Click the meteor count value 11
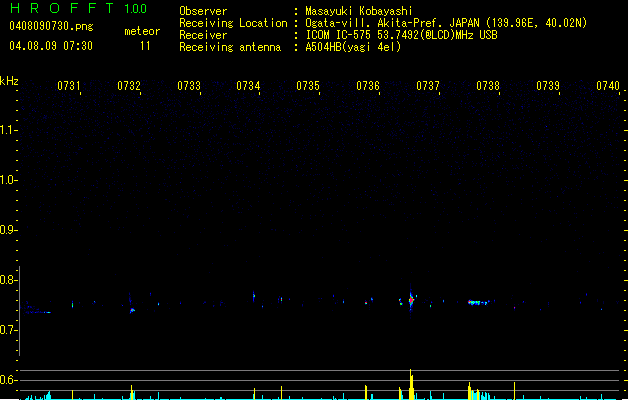This screenshot has height=400, width=629. tap(145, 46)
